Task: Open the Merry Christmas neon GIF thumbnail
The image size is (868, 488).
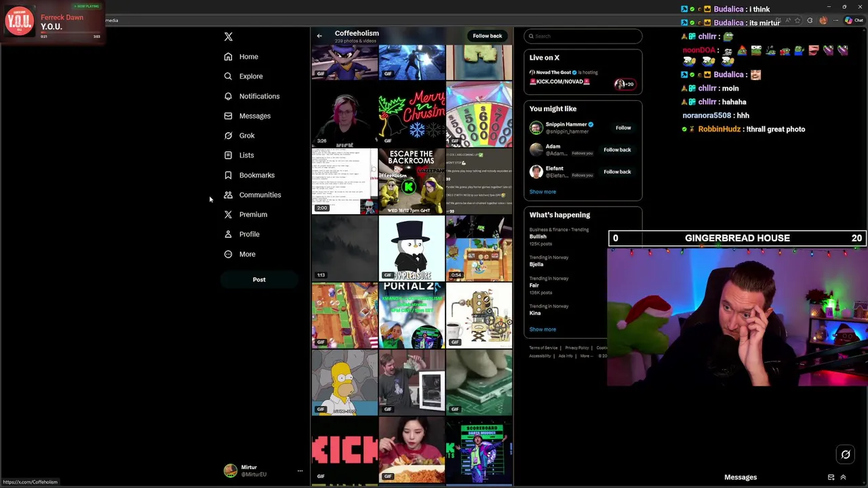Action: tap(412, 114)
